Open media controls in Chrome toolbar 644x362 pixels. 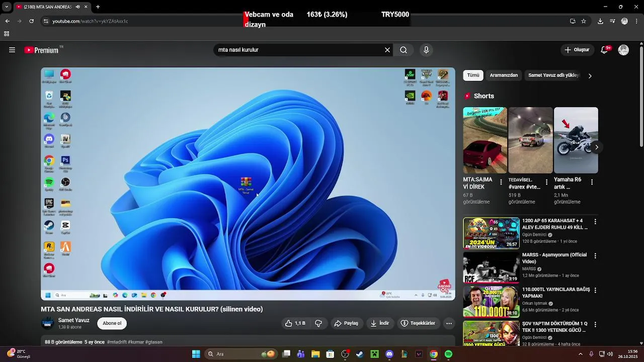click(x=612, y=21)
